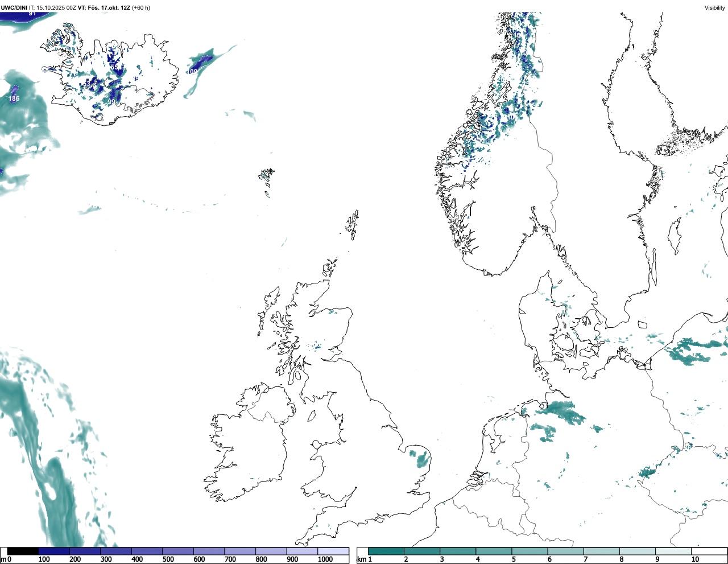The height and width of the screenshot is (564, 728).
Task: Click the '900' tick label on the metre scale
Action: (292, 559)
